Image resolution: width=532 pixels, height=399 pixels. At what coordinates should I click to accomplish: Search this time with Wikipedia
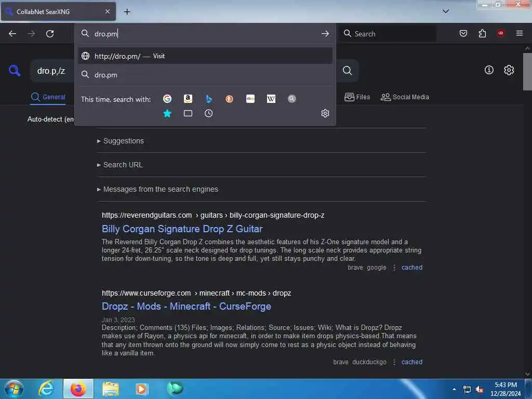click(x=271, y=99)
